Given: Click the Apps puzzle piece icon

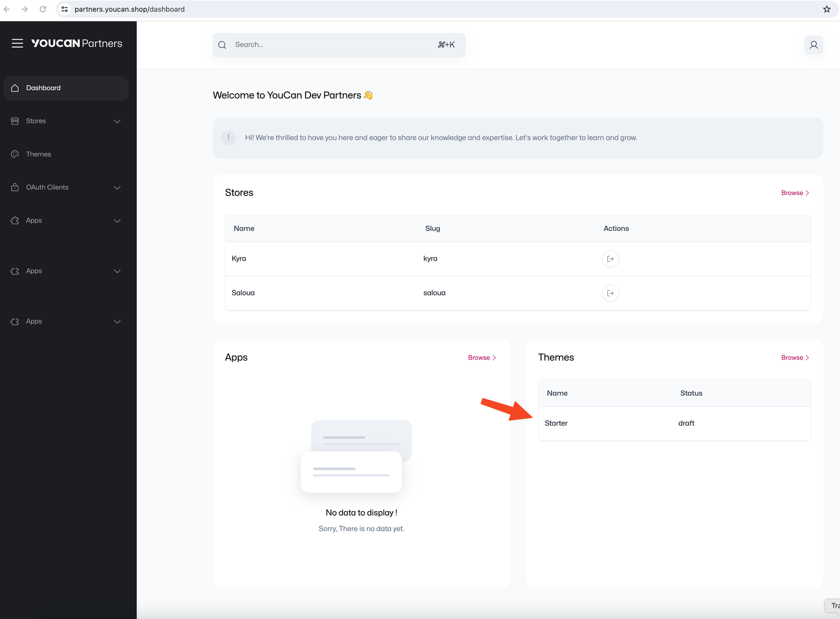Looking at the screenshot, I should pos(14,221).
